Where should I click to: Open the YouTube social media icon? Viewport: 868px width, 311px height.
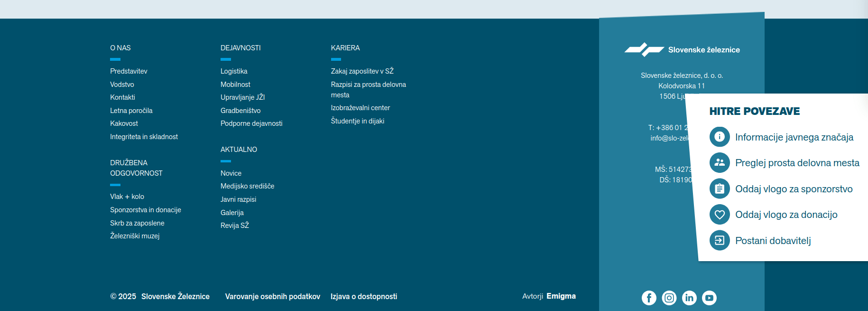709,298
